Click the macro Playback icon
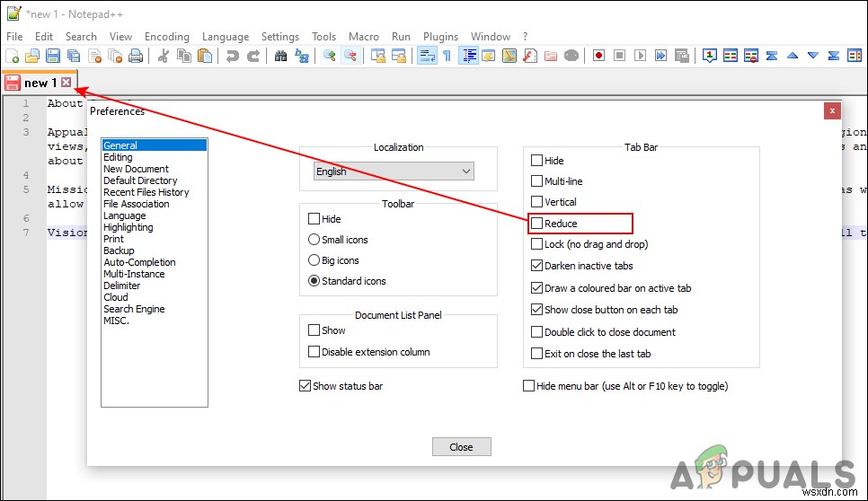868x501 pixels. pos(640,56)
